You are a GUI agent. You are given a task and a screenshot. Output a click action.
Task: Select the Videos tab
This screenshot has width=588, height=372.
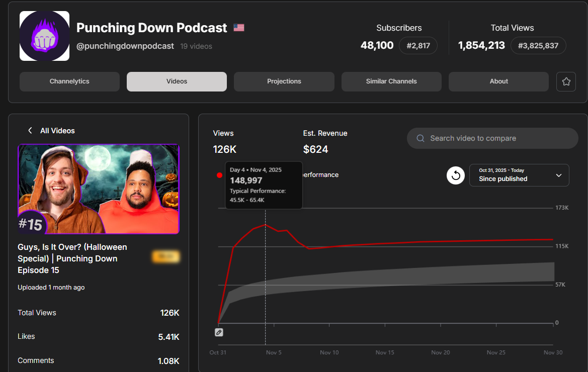pyautogui.click(x=177, y=81)
